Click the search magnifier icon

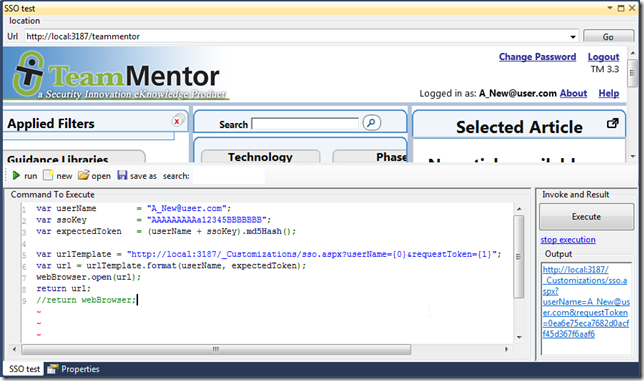[x=372, y=123]
